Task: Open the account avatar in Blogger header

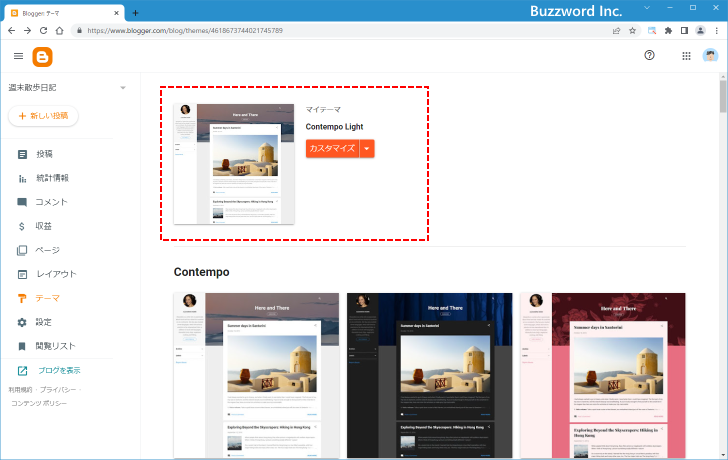Action: 710,56
